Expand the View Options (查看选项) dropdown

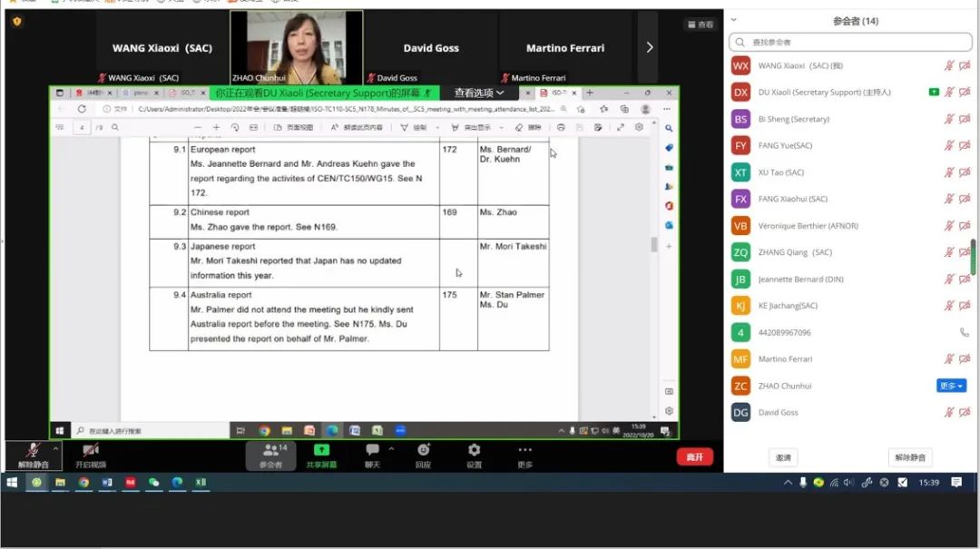(x=479, y=93)
